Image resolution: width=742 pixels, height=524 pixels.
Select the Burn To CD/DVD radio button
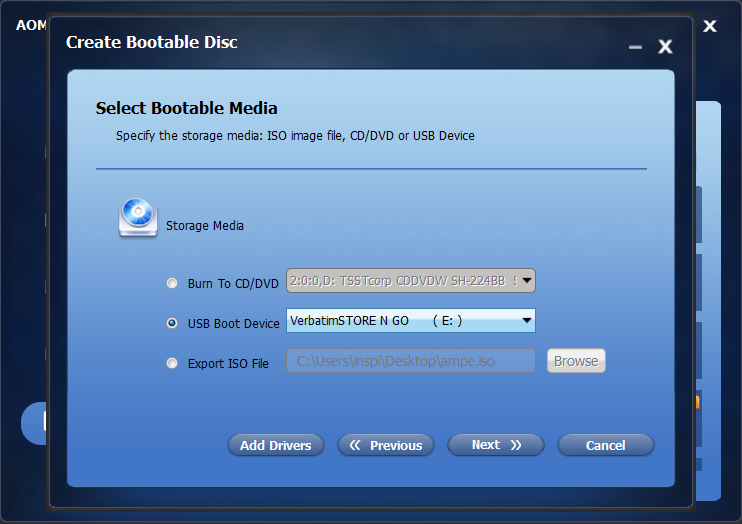pyautogui.click(x=172, y=284)
